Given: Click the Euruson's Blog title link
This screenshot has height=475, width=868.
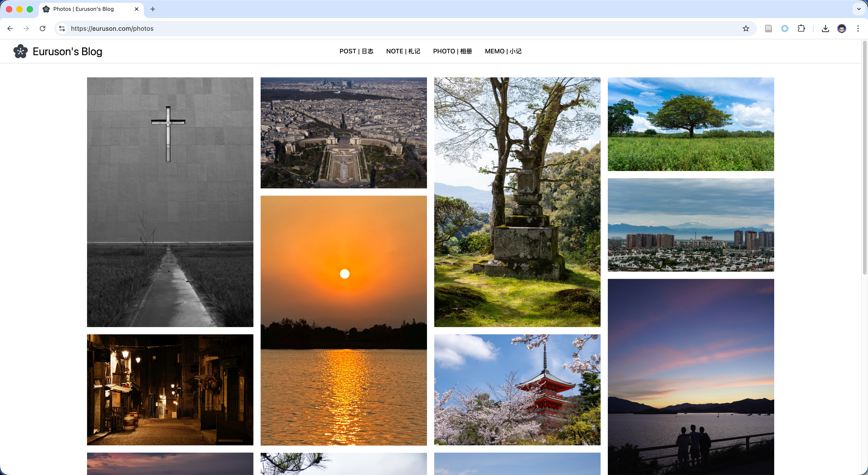Looking at the screenshot, I should tap(67, 52).
